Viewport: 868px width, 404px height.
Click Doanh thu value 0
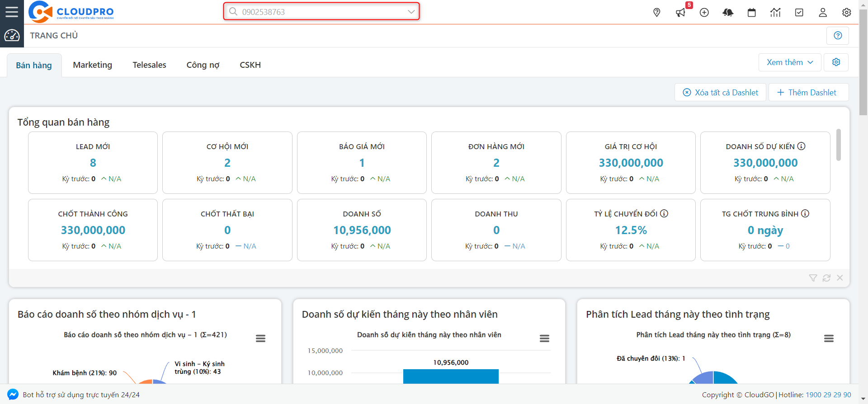[x=496, y=230]
